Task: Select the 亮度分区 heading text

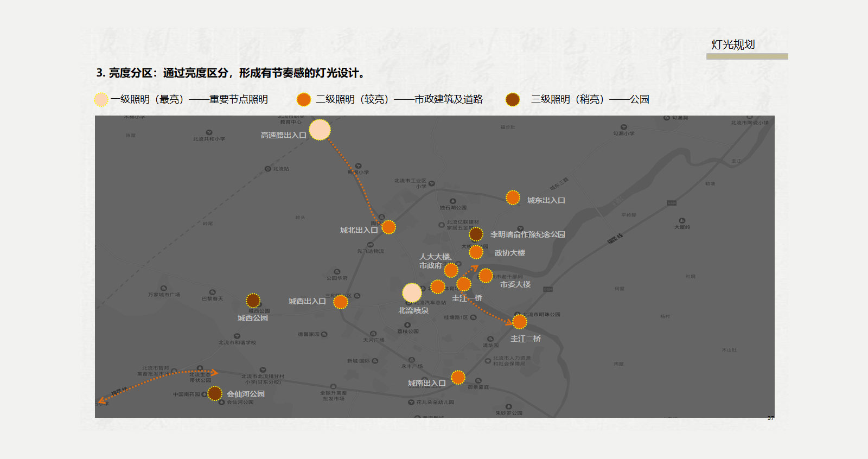Action: pos(231,73)
